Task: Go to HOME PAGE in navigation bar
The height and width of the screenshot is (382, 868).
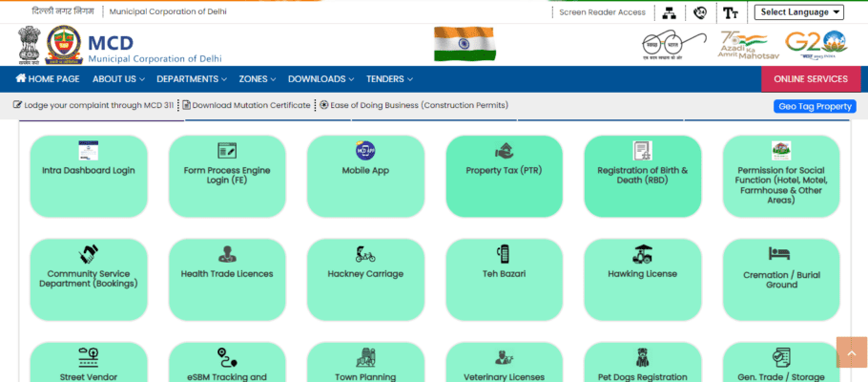Action: coord(48,78)
